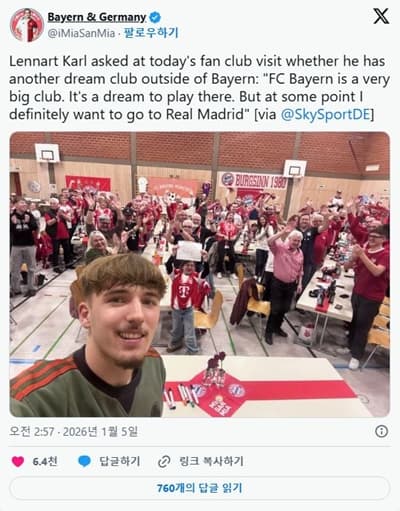The image size is (400, 511).
Task: Like the post with the heart icon
Action: (18, 461)
